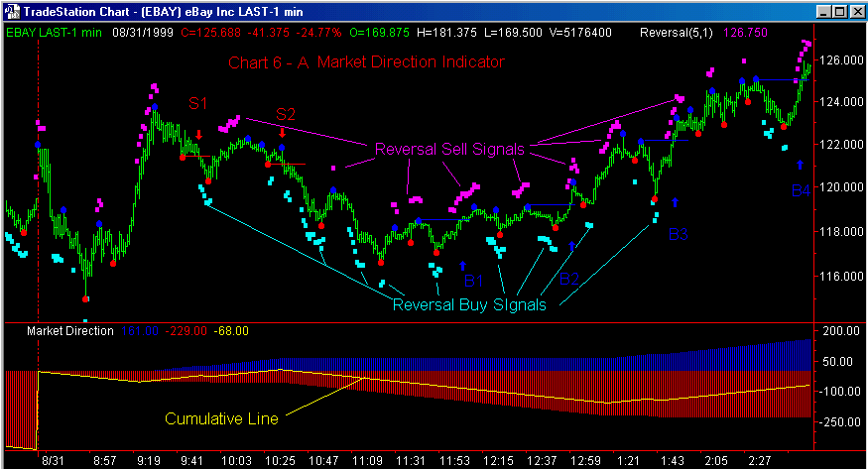Click the 120.000 price axis label

tap(841, 187)
